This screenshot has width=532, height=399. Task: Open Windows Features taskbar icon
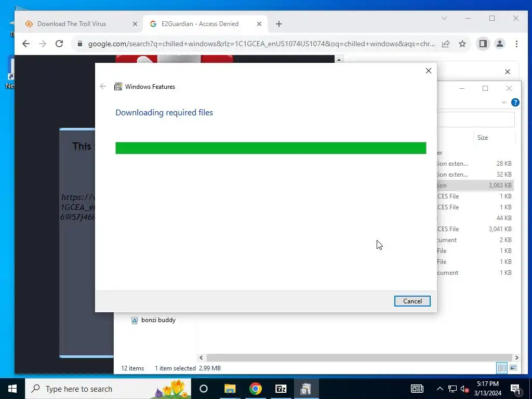(x=305, y=389)
